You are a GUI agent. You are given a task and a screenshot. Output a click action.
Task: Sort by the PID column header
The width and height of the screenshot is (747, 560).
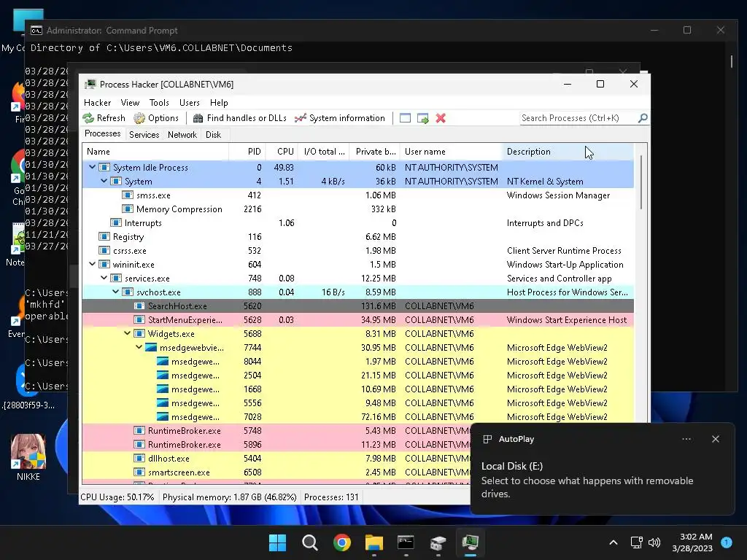coord(247,152)
